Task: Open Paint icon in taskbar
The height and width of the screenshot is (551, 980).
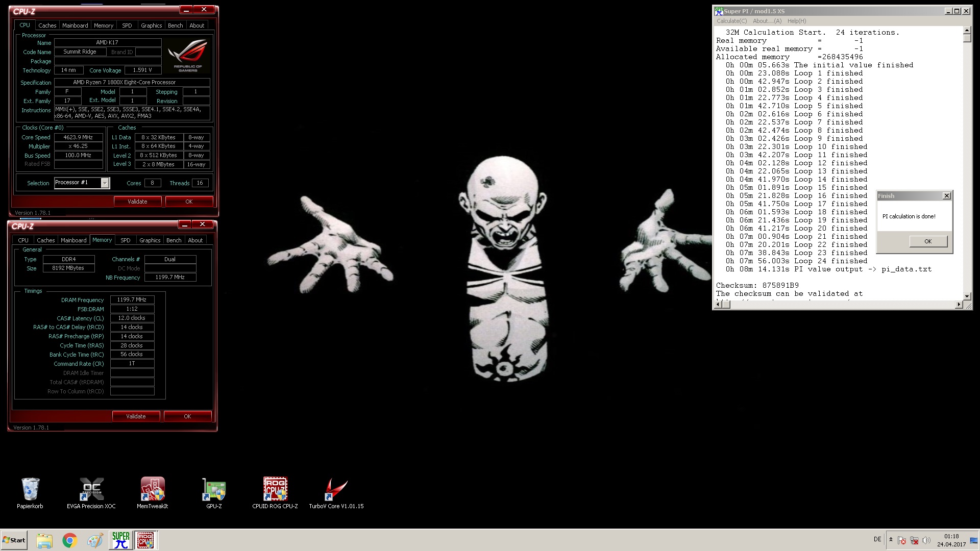Action: (95, 540)
